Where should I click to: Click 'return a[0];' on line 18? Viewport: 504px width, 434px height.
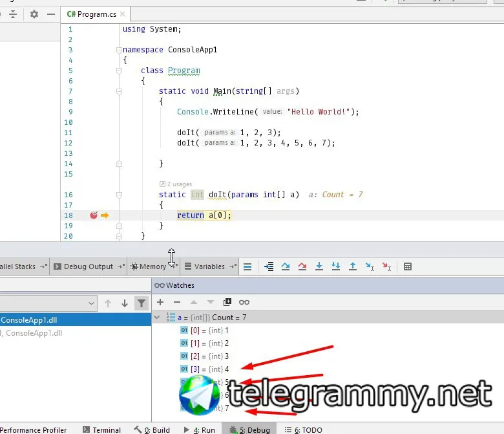204,215
